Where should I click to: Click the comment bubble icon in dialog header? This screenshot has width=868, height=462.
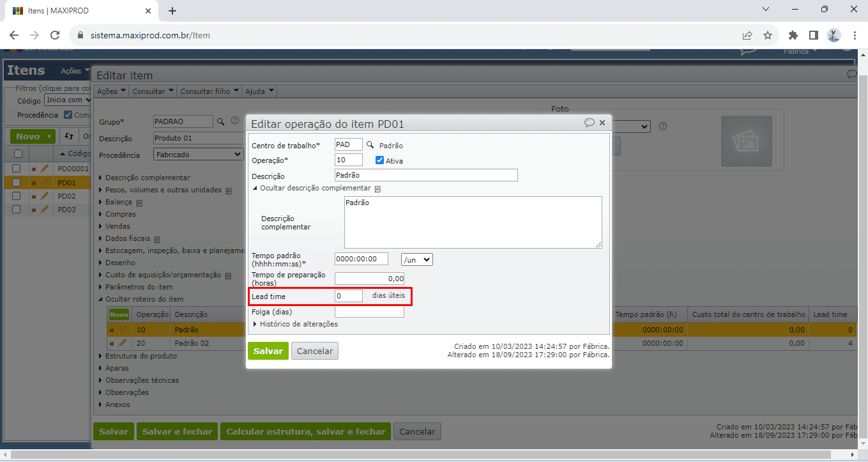tap(589, 123)
